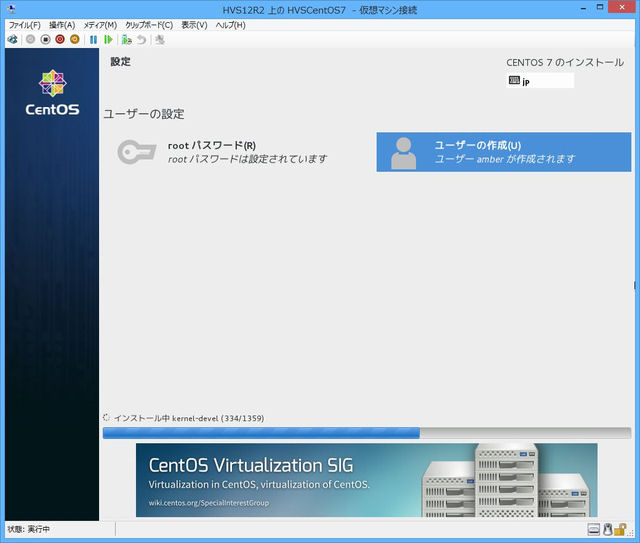Click the CentOS logo in the sidebar
The image size is (640, 543).
coord(52,92)
